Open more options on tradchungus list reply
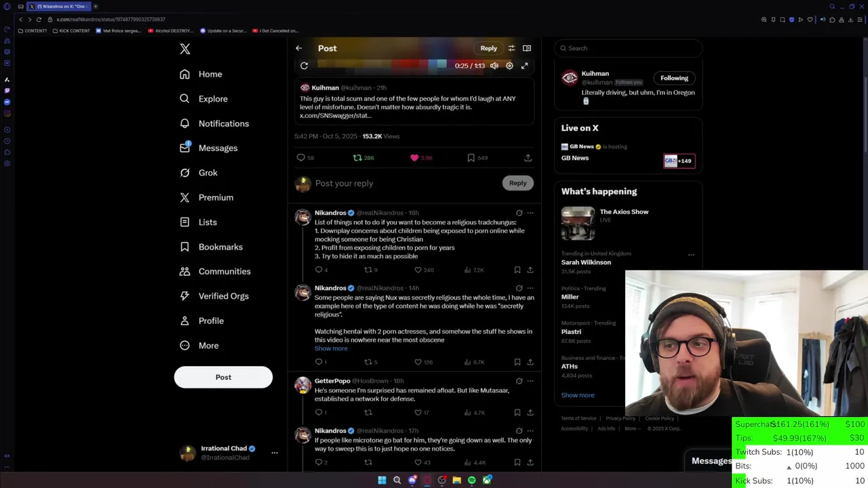 pos(530,213)
